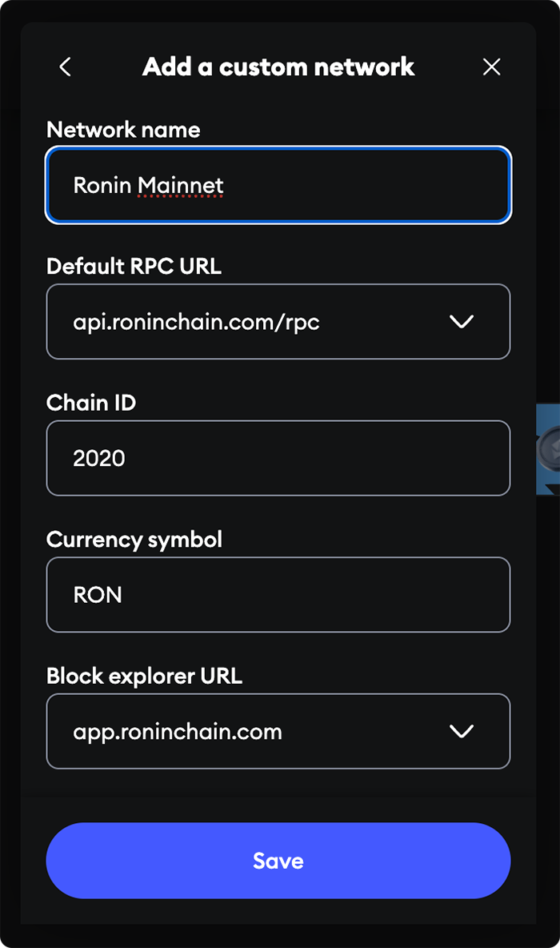560x948 pixels.
Task: Click the Chain ID label text
Action: 91,403
